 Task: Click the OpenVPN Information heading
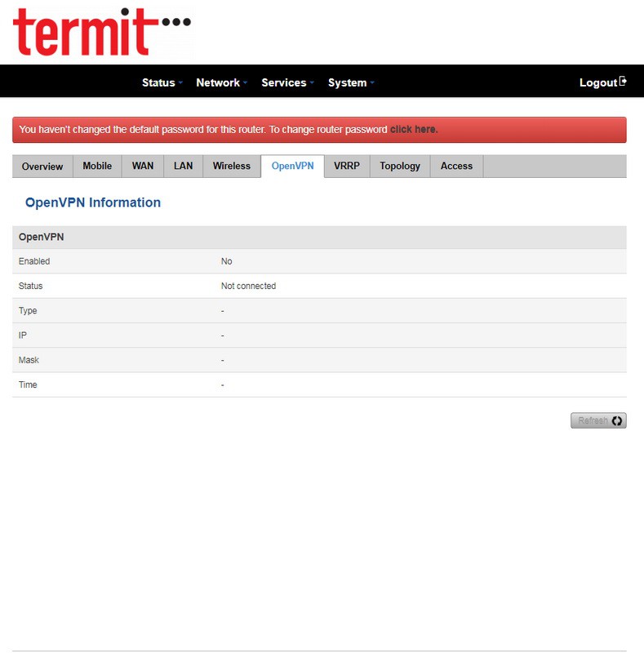click(x=93, y=202)
